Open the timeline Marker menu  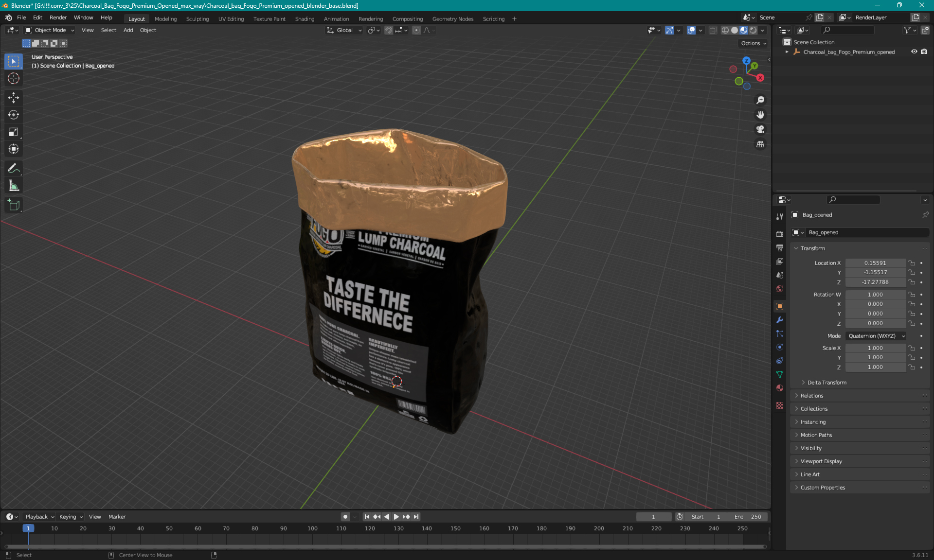tap(117, 517)
